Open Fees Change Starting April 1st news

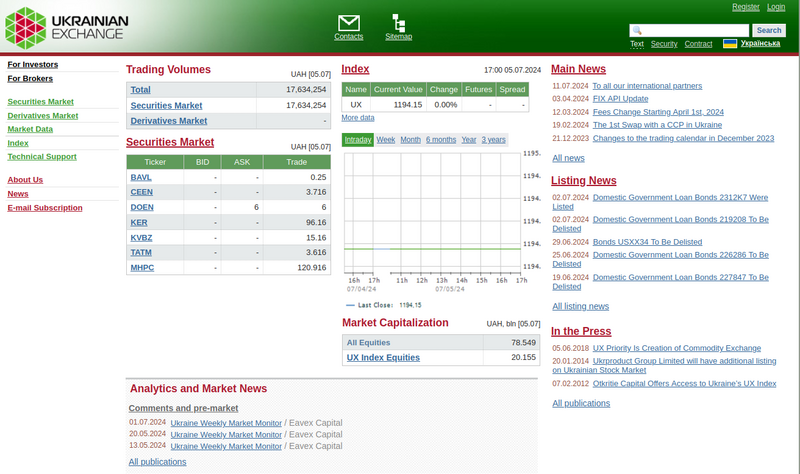[658, 112]
